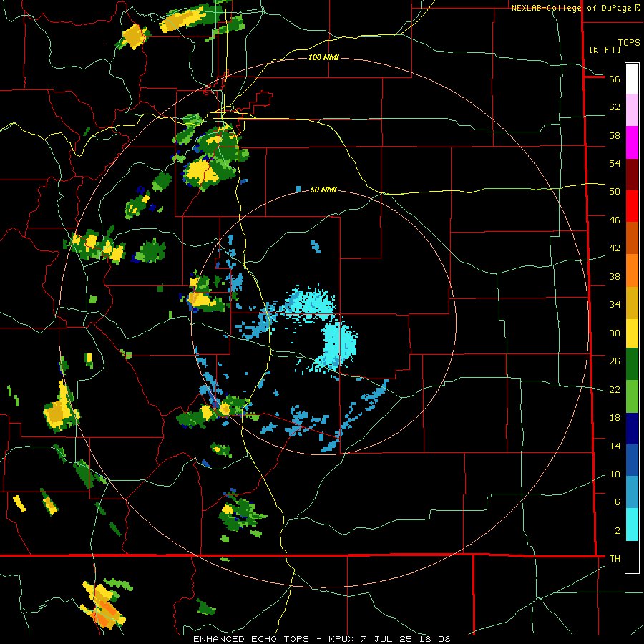Image resolution: width=644 pixels, height=644 pixels.
Task: Click the '46' legend tick label
Action: pos(615,220)
